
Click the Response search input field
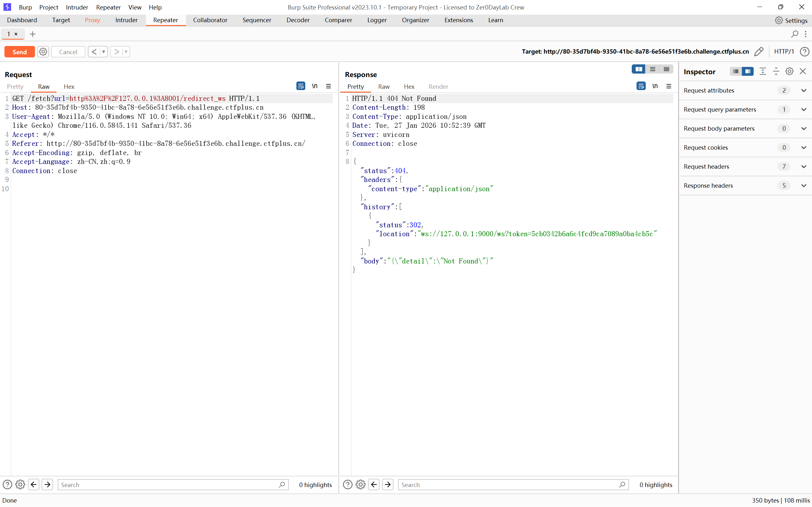tap(513, 484)
